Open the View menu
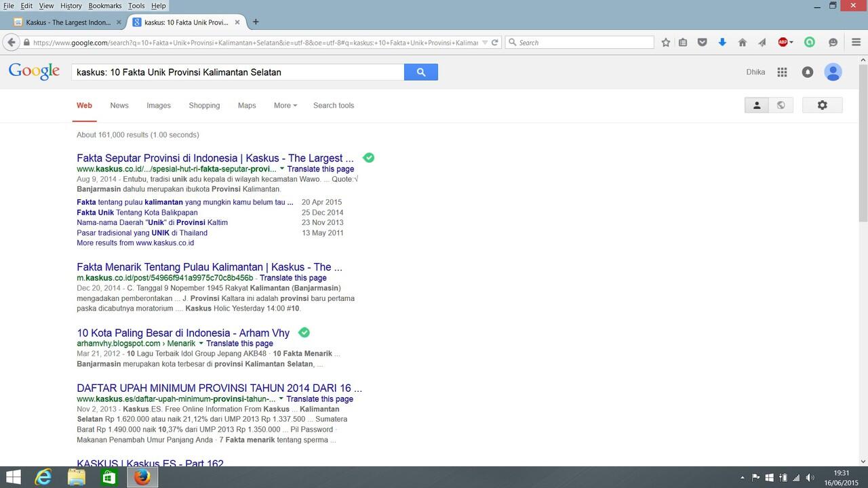This screenshot has height=488, width=868. pos(46,5)
